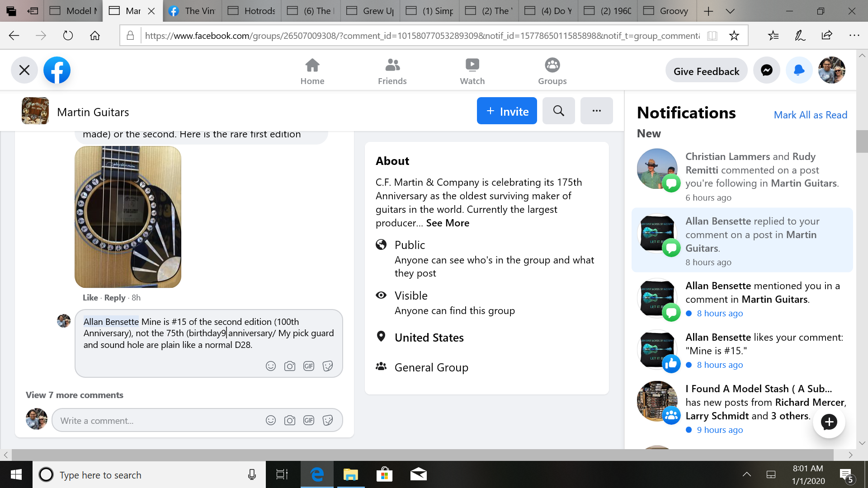Image resolution: width=868 pixels, height=488 pixels.
Task: Click the taskbar Type here to search box
Action: (x=149, y=474)
